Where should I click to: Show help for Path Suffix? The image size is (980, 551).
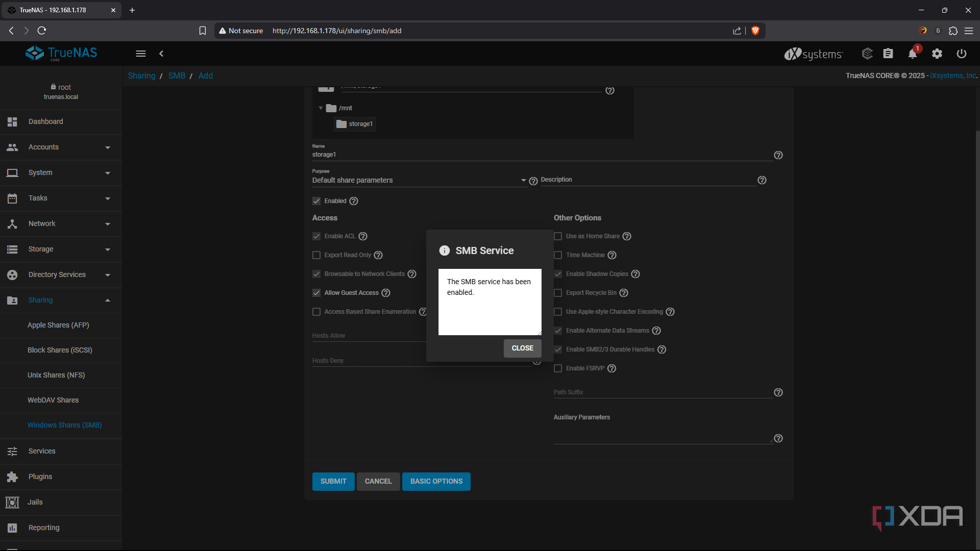coord(778,392)
